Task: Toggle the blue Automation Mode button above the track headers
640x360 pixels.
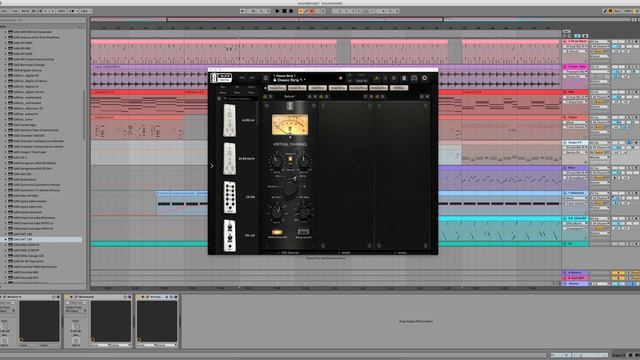Action: tap(578, 36)
